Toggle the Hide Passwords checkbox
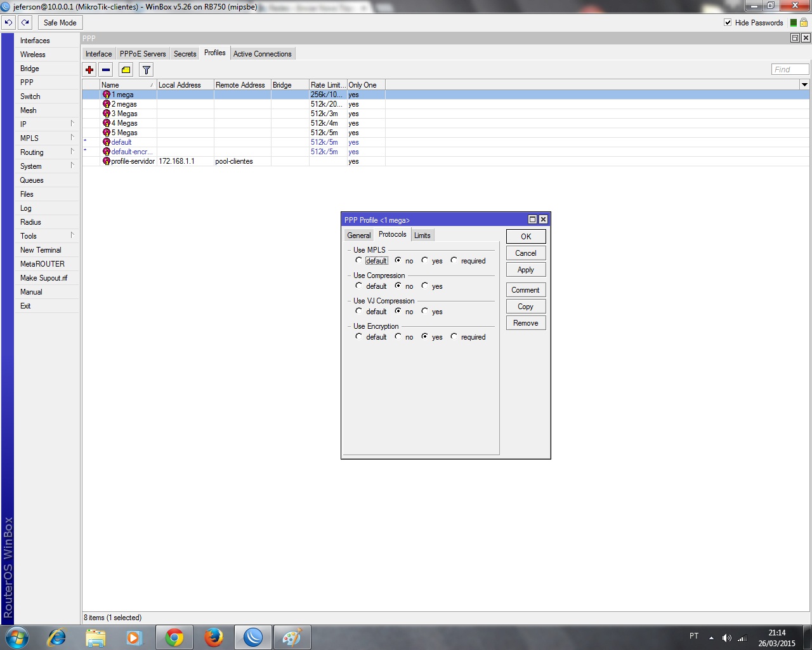This screenshot has width=812, height=650. pos(728,23)
